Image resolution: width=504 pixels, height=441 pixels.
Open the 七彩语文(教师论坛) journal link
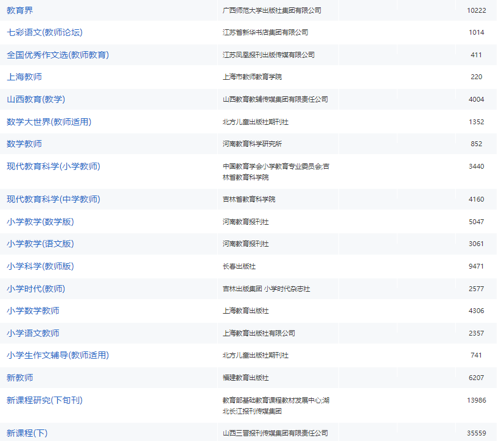click(x=44, y=32)
